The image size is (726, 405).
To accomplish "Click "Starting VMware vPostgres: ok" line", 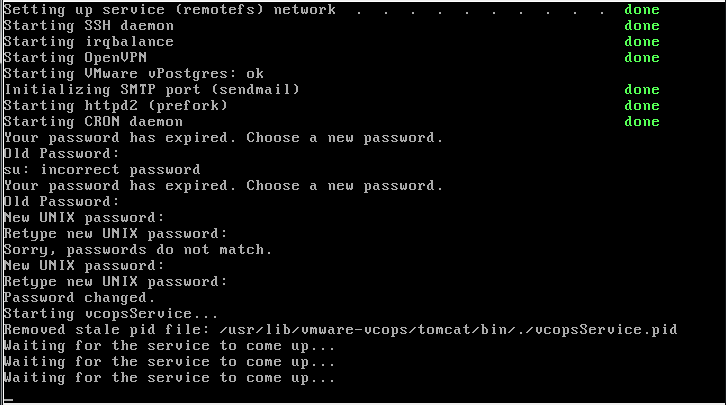I will (134, 74).
